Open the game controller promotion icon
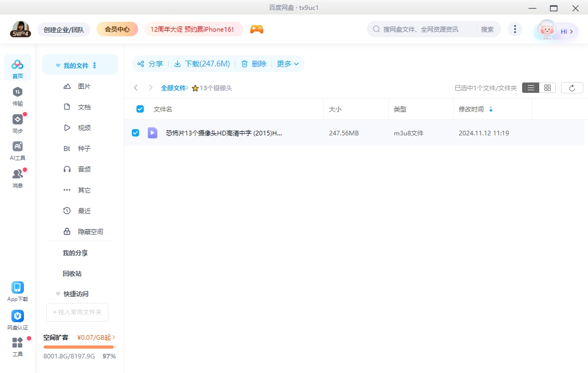588x373 pixels. click(x=257, y=29)
